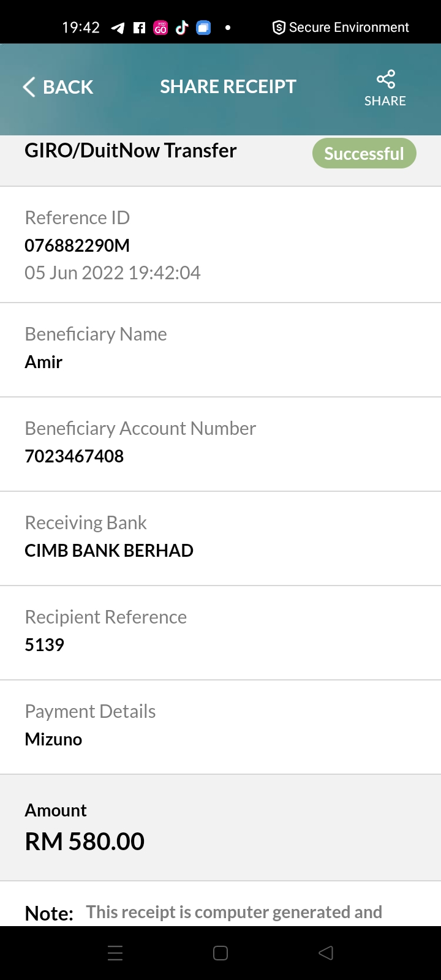
Task: Tap the beneficiary account number 7023467408
Action: (74, 456)
